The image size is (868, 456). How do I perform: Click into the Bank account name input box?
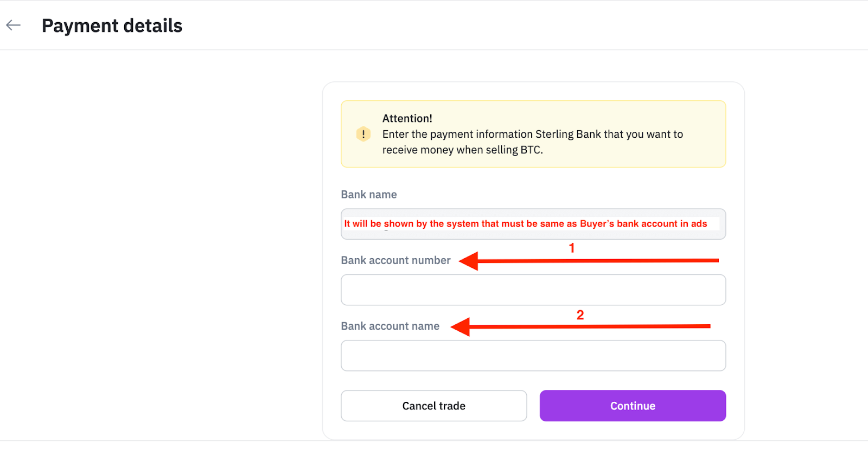533,356
